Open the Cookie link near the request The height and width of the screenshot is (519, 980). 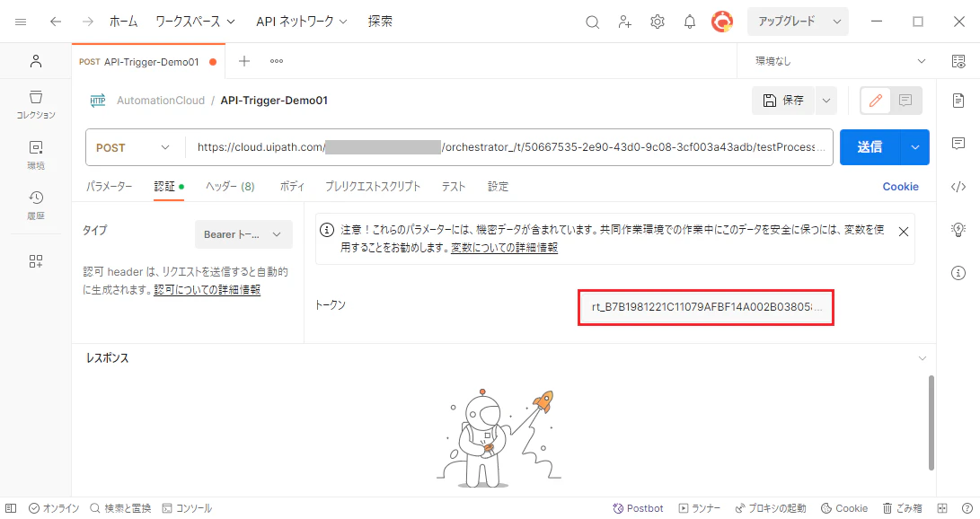point(900,187)
